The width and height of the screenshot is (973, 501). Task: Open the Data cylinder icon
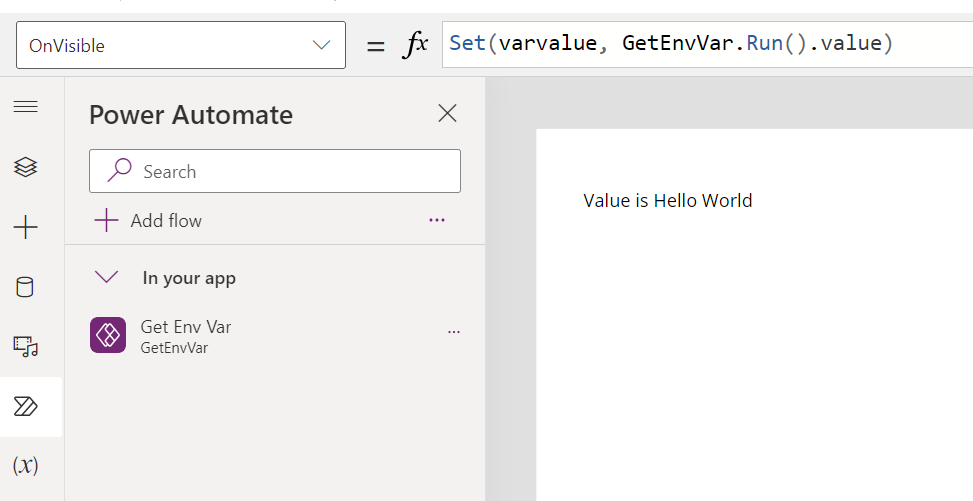(x=25, y=287)
